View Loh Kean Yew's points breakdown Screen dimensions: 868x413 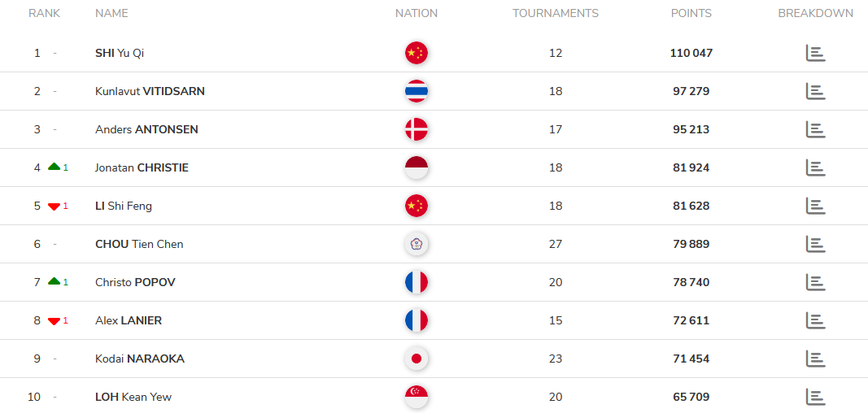[x=815, y=397]
